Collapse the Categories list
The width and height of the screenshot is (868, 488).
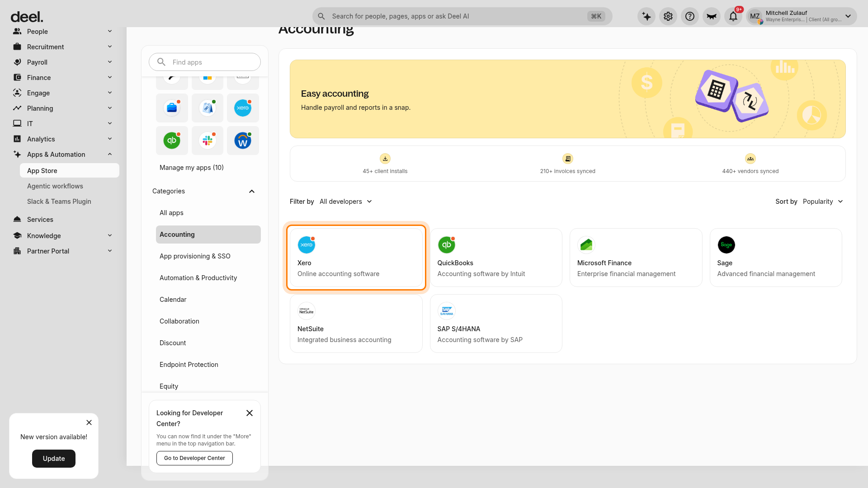click(x=252, y=192)
